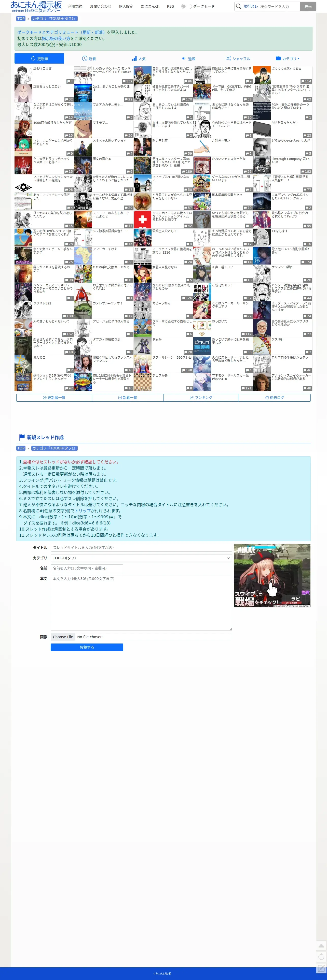Open the お問い合わせ menu item
Image resolution: width=327 pixels, height=980 pixels.
pos(101,6)
